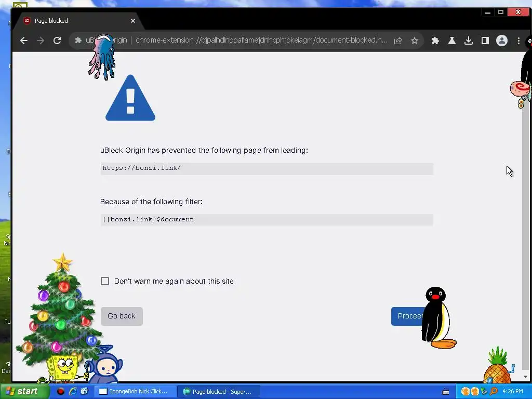Open the Downloads tray icon
532x399 pixels.
point(469,41)
